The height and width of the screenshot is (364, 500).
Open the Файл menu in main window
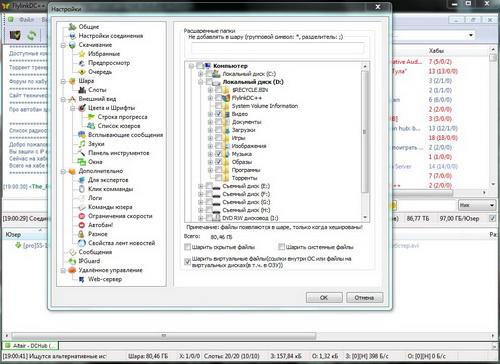[x=26, y=20]
